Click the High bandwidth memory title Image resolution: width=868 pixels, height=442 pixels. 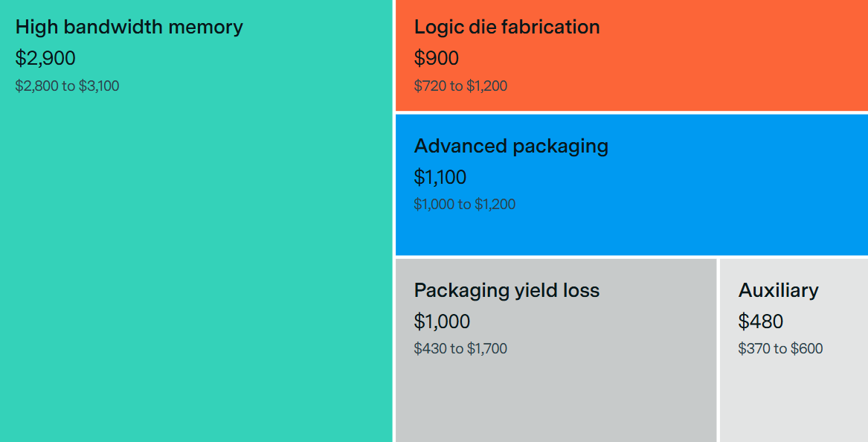(129, 27)
